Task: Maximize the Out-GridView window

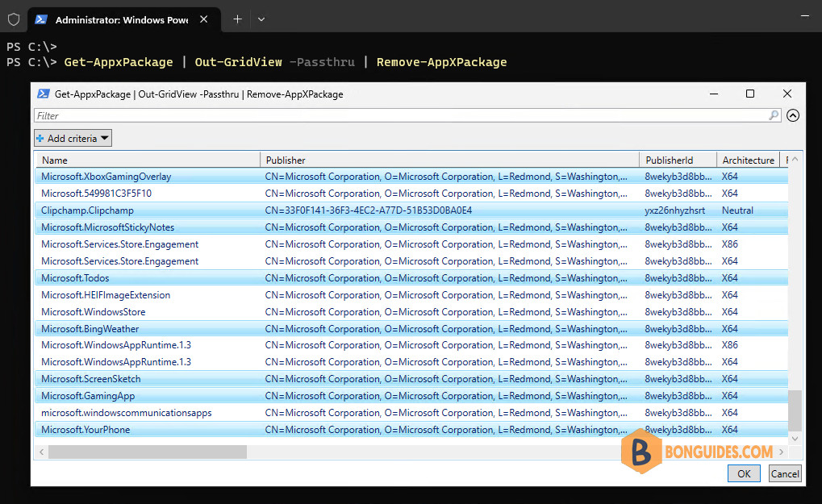Action: (x=750, y=94)
